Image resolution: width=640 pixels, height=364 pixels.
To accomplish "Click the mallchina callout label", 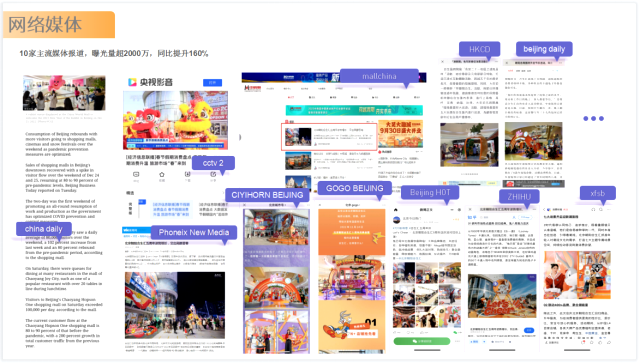I will [379, 76].
